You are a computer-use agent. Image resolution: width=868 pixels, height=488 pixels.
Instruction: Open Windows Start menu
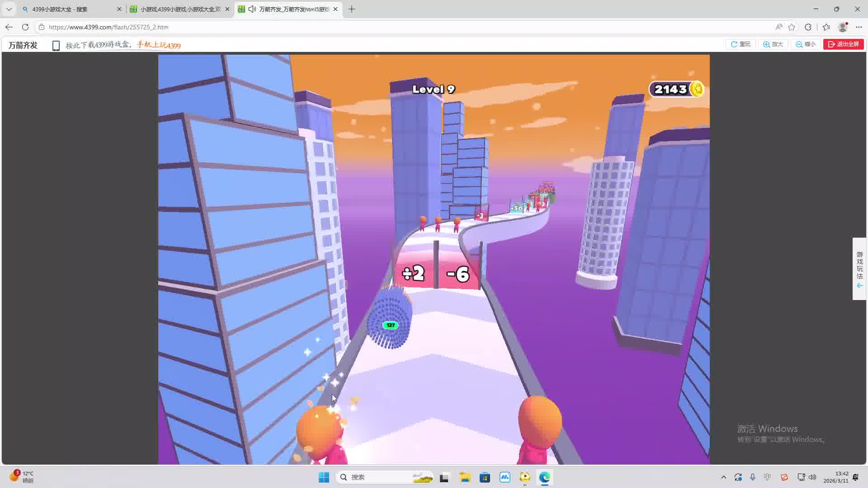coord(324,477)
